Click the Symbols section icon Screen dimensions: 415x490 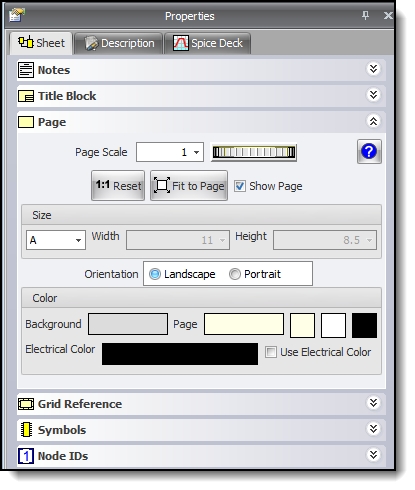[26, 430]
